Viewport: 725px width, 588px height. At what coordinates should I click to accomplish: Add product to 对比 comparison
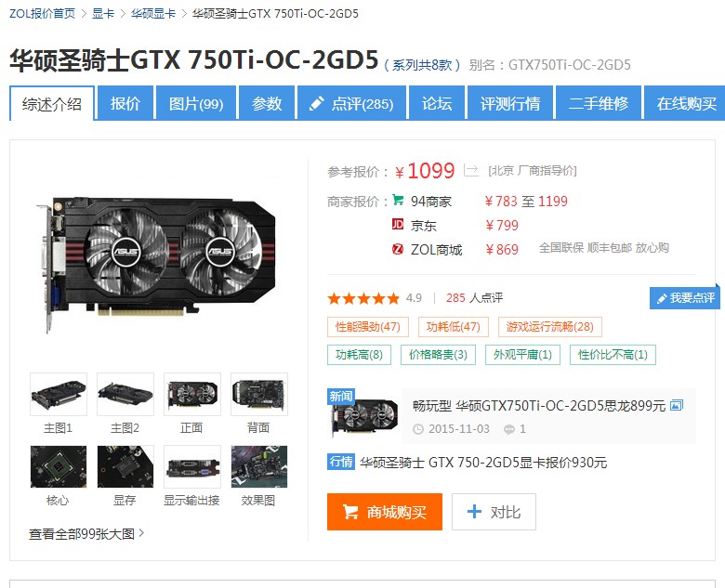(x=494, y=512)
